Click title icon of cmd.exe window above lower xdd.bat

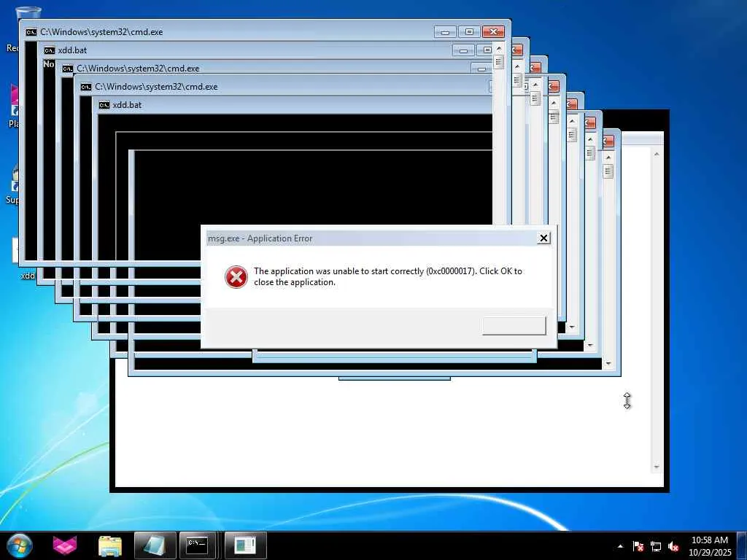pyautogui.click(x=86, y=87)
